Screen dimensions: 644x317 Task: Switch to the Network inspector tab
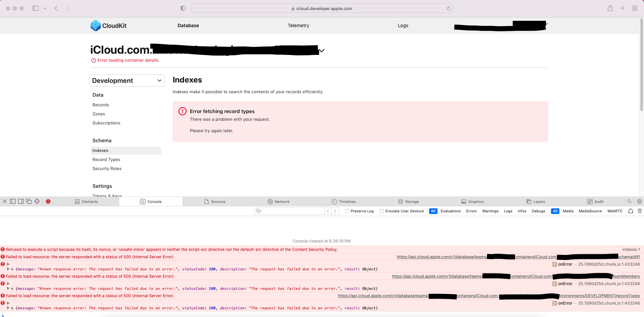[279, 202]
